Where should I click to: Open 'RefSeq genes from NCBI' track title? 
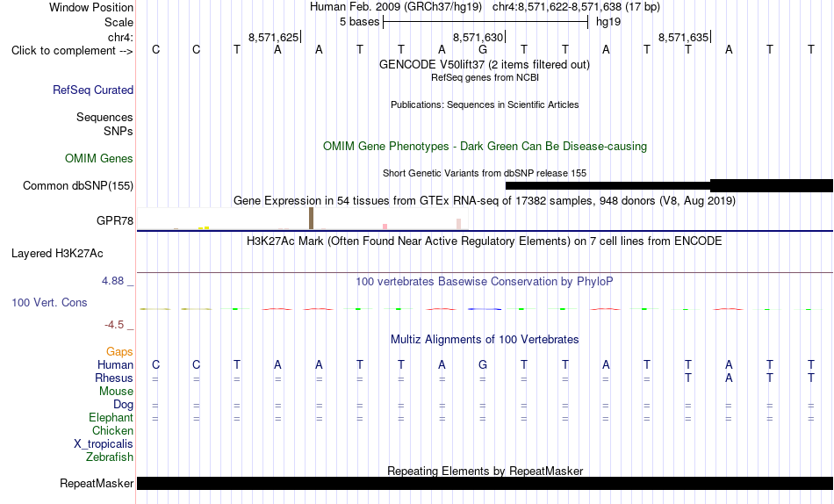[485, 77]
